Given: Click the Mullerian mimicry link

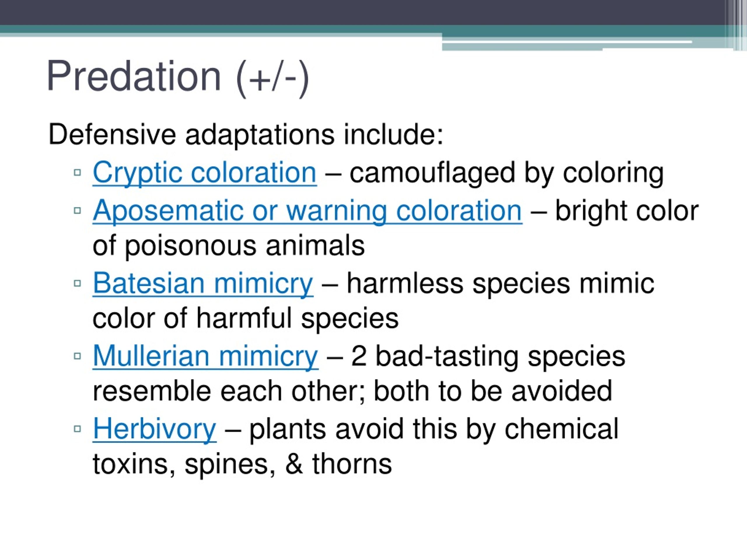Looking at the screenshot, I should tap(205, 356).
